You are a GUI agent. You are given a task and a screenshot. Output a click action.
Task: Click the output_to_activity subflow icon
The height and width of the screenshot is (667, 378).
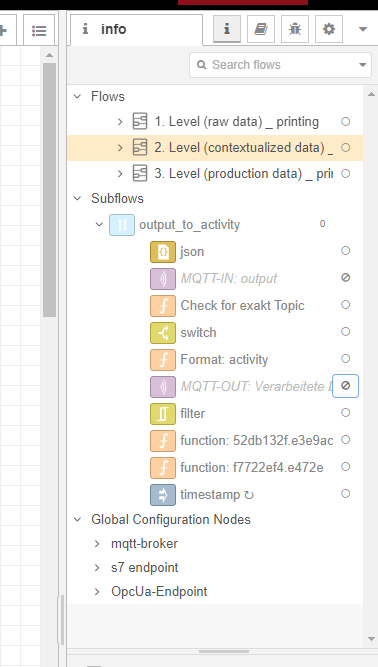pos(122,225)
